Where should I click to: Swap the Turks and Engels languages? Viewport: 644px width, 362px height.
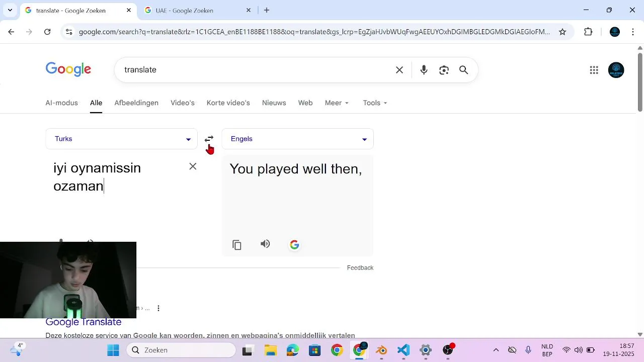coord(209,139)
